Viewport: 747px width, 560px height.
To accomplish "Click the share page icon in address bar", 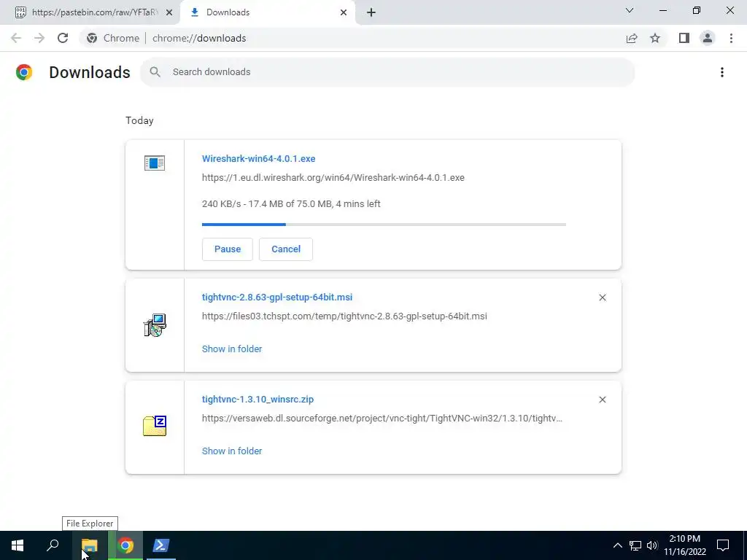I will tap(632, 38).
